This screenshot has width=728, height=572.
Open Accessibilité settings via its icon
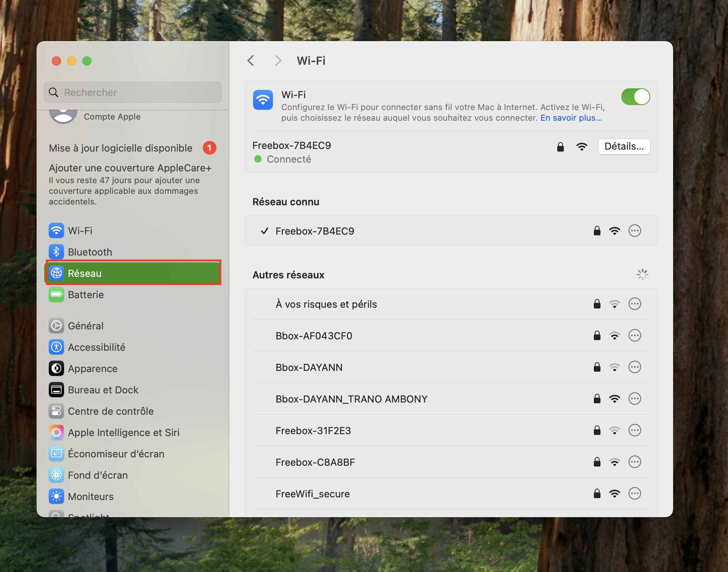[x=56, y=347]
